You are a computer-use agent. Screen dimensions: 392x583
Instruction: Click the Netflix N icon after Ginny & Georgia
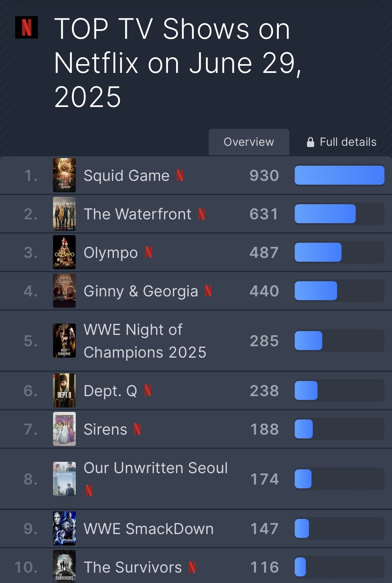[208, 291]
